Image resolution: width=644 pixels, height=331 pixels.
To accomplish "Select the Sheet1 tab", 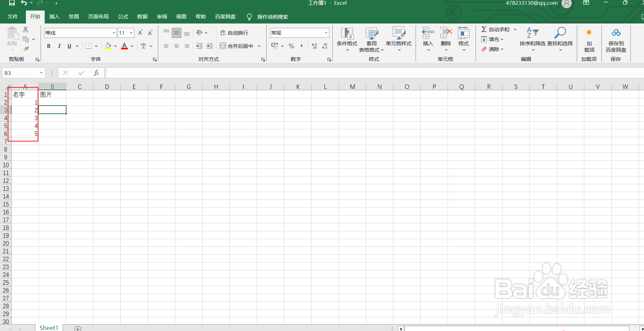I will [49, 328].
